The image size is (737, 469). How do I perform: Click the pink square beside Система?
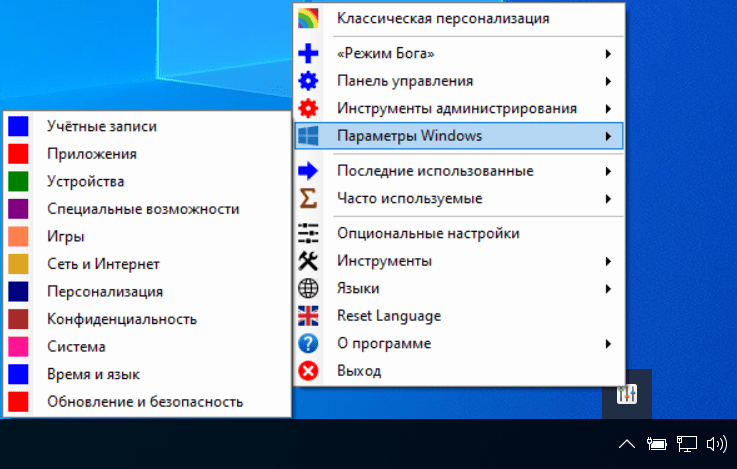pos(18,347)
